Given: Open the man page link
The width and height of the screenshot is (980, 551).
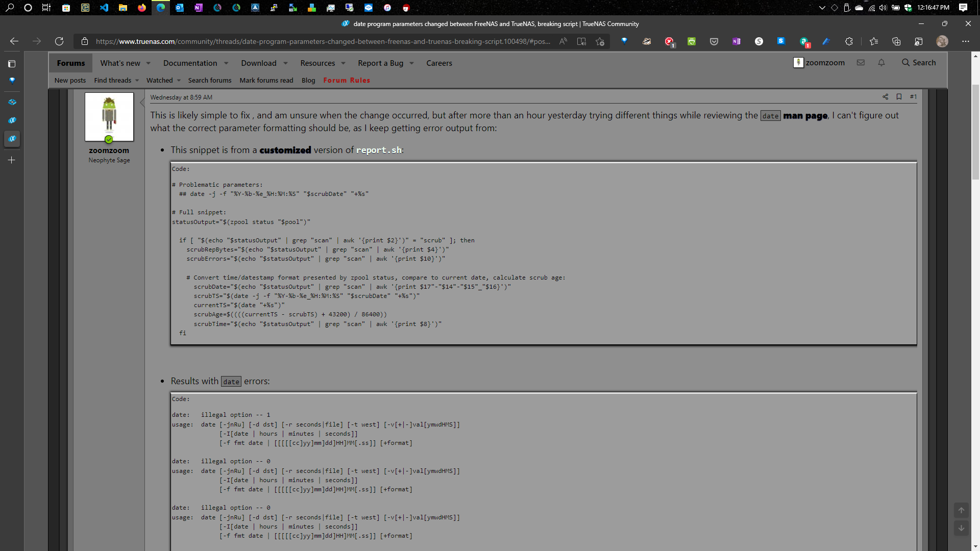Looking at the screenshot, I should coord(805,116).
